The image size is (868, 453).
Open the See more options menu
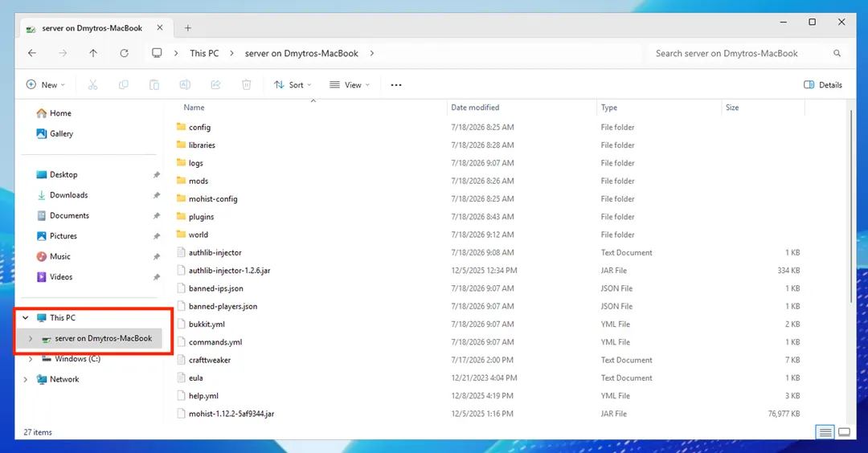point(395,84)
